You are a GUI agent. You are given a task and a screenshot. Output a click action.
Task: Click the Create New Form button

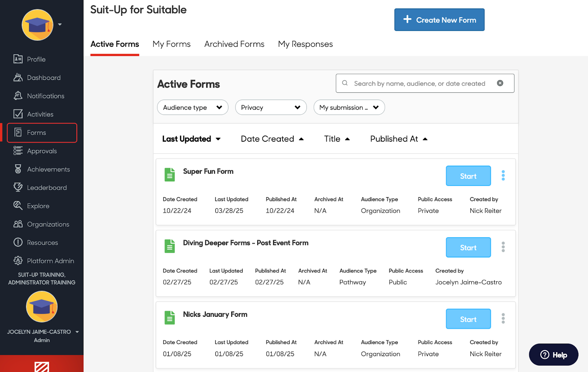pyautogui.click(x=439, y=20)
